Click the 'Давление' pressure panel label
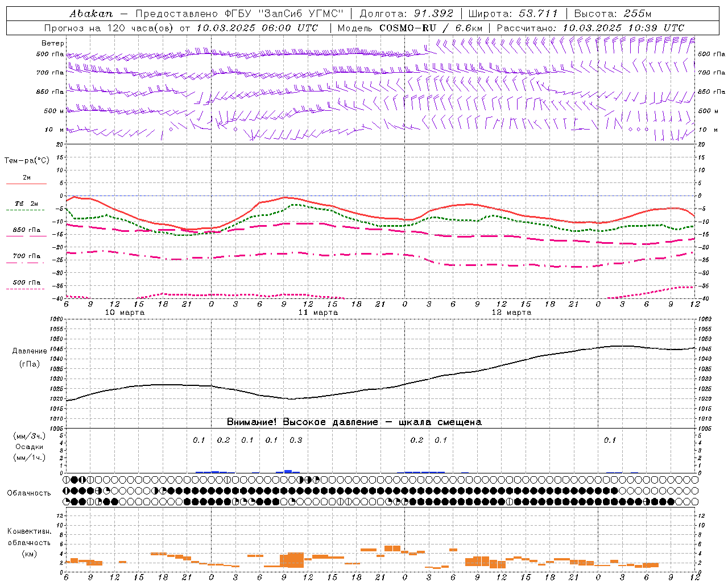This screenshot has height=582, width=728. (x=29, y=351)
